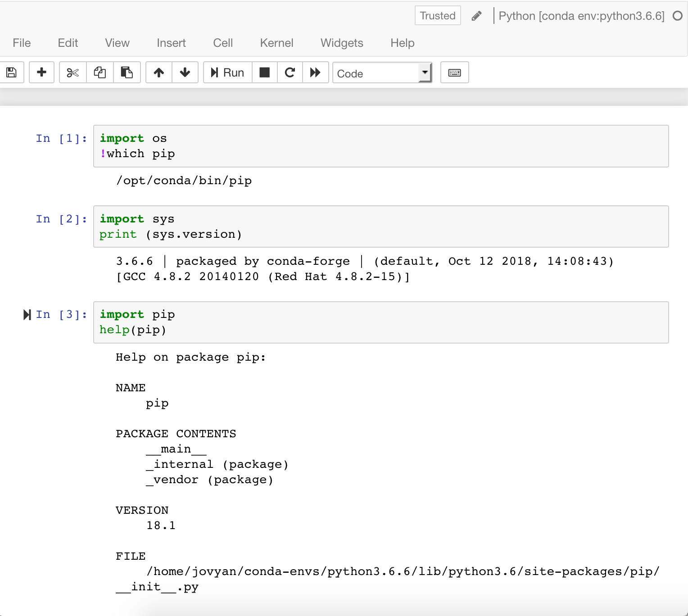
Task: Open the Widgets menu
Action: (x=341, y=43)
